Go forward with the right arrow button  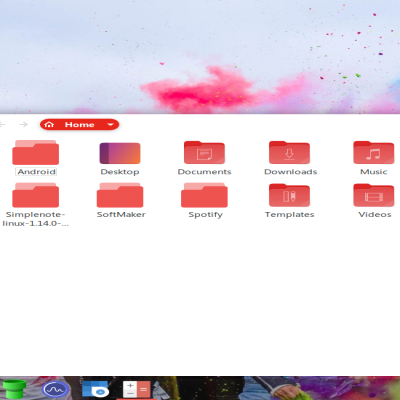(24, 125)
